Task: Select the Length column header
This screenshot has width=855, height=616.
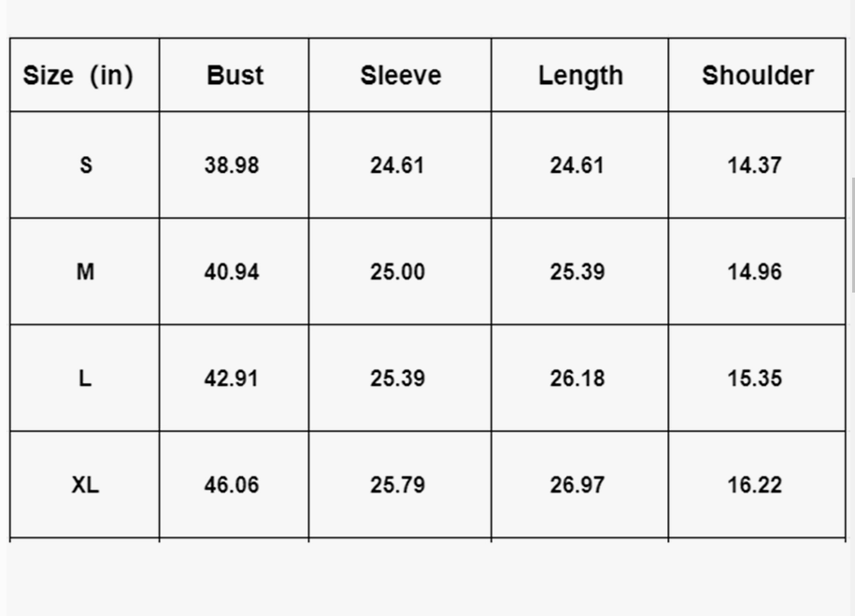Action: (580, 76)
